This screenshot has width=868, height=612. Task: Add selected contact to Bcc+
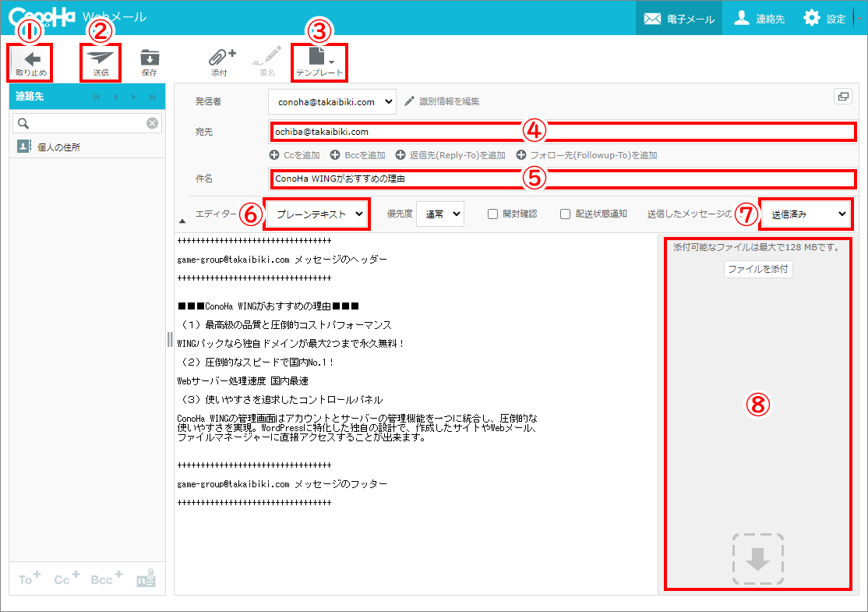pyautogui.click(x=106, y=578)
